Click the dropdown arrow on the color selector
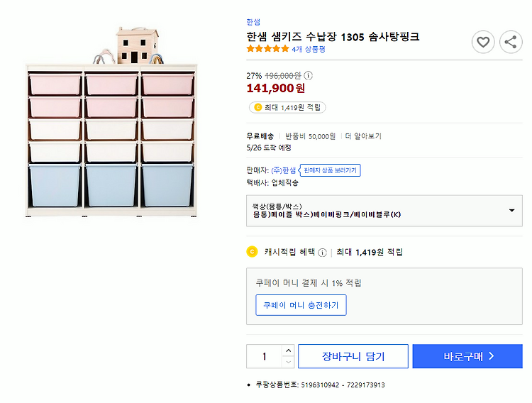Viewport: 532px width, 403px height. coord(511,211)
